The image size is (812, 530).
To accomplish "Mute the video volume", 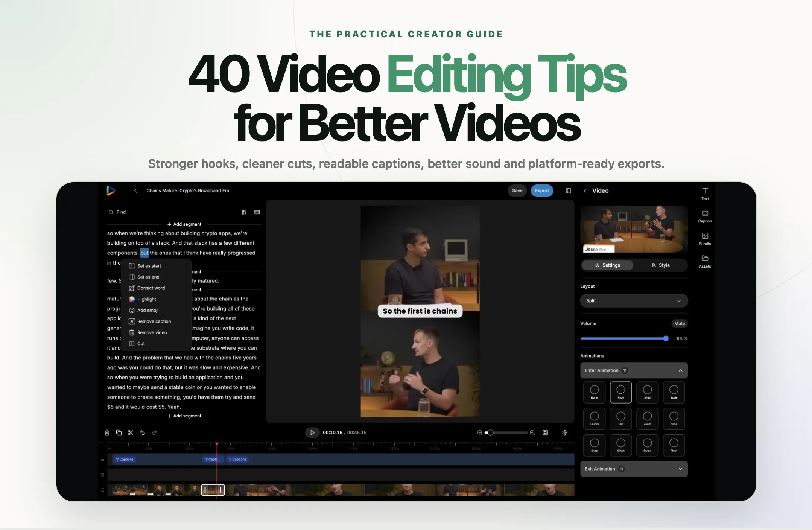I will pos(680,324).
